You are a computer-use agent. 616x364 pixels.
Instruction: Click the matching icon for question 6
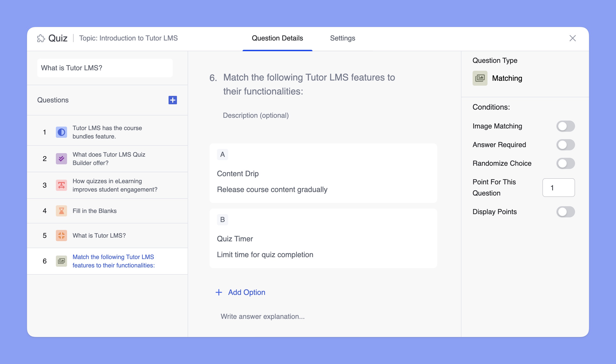[61, 261]
